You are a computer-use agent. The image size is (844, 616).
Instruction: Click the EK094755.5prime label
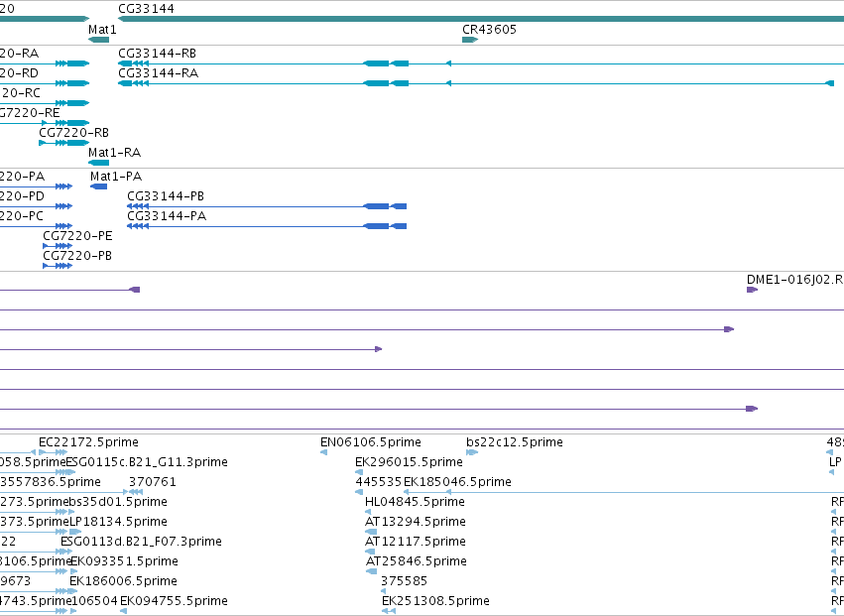point(174,601)
